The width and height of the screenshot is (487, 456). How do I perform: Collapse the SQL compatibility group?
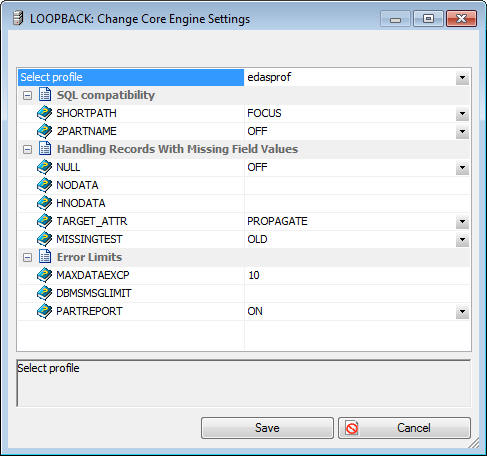[28, 96]
